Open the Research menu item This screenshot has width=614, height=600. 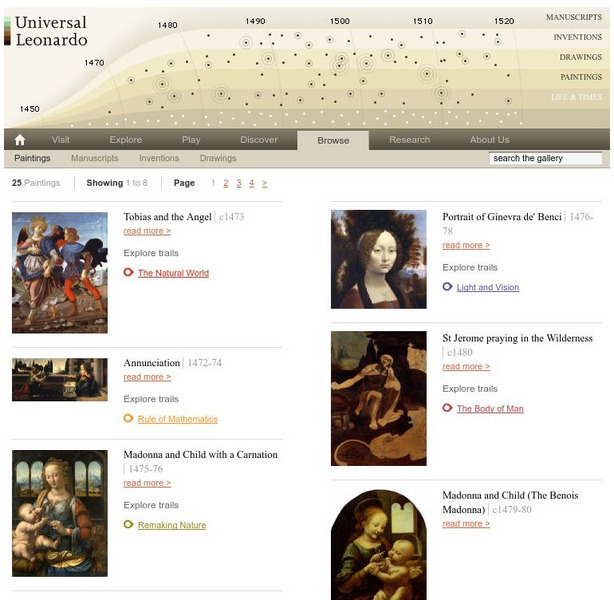coord(410,140)
